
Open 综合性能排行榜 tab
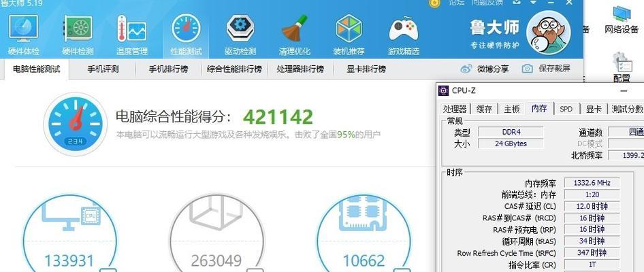pyautogui.click(x=234, y=69)
